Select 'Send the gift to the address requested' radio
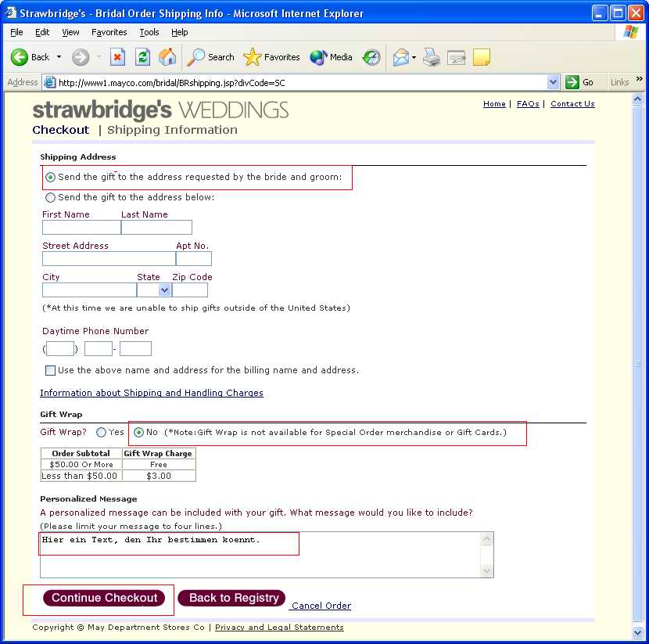 [x=50, y=178]
